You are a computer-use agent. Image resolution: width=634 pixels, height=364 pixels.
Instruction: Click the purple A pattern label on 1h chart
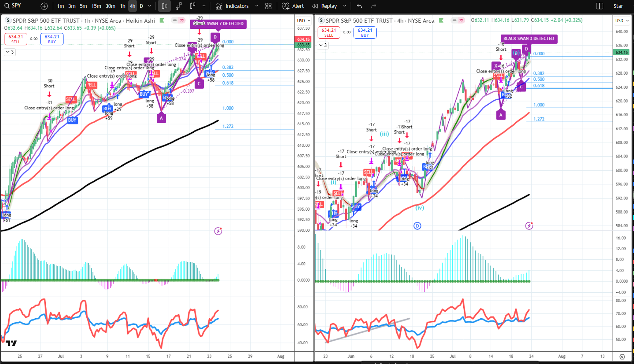(x=161, y=118)
